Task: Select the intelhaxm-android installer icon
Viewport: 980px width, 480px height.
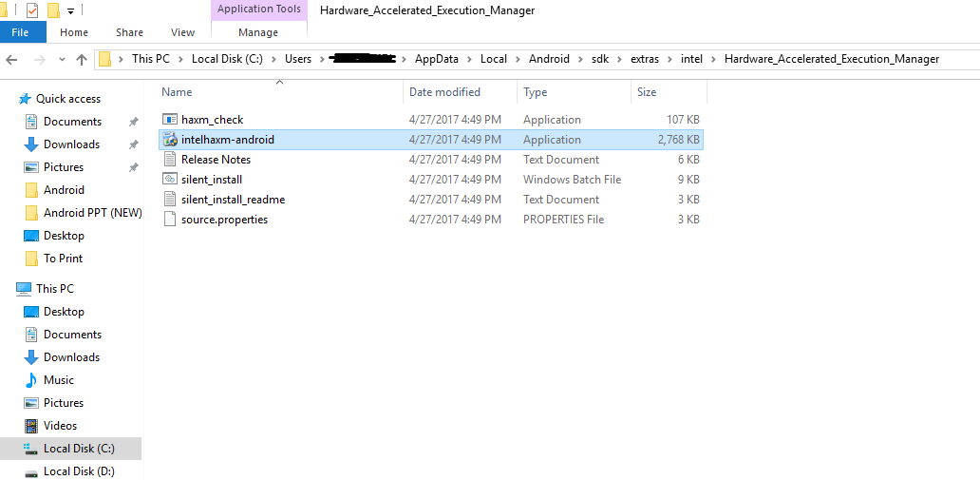Action: tap(170, 140)
